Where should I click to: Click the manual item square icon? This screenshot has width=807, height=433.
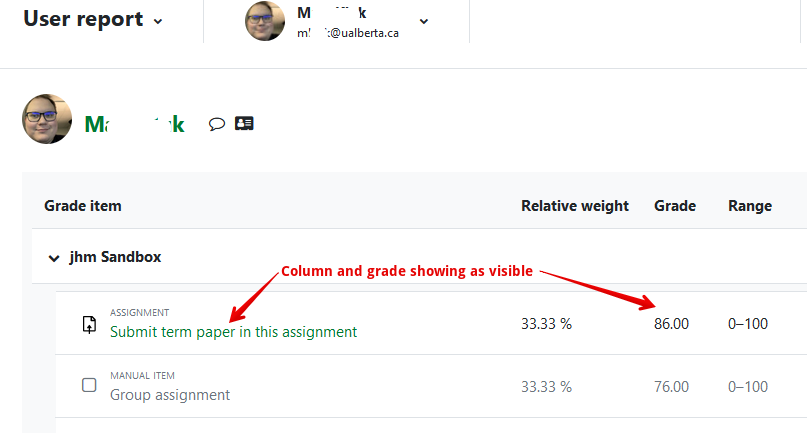pos(89,385)
